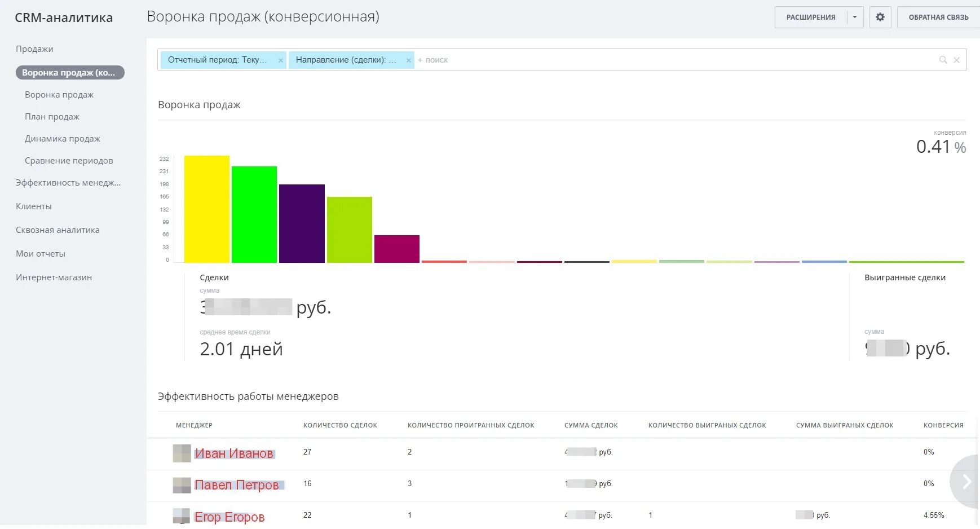The width and height of the screenshot is (980, 529).
Task: Click «+ поиск» in the filter field
Action: [433, 59]
